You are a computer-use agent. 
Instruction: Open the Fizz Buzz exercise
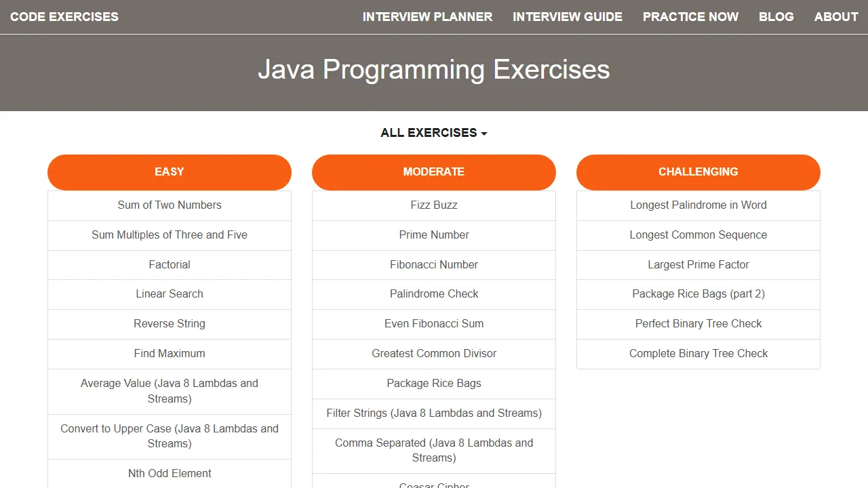click(434, 205)
